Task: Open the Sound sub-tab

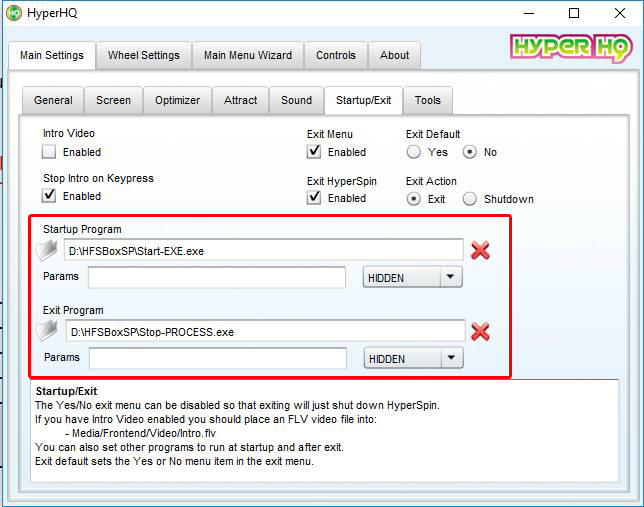Action: pos(297,100)
